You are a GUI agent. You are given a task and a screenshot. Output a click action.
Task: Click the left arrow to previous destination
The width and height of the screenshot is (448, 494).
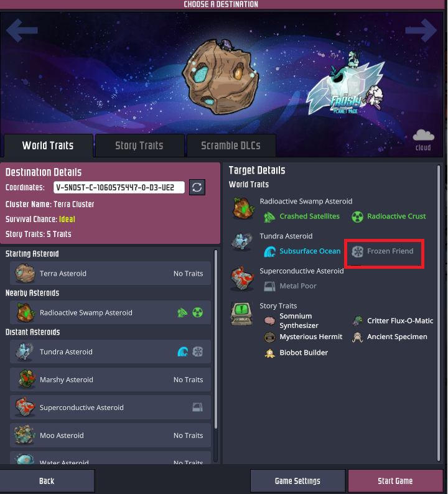pos(22,30)
